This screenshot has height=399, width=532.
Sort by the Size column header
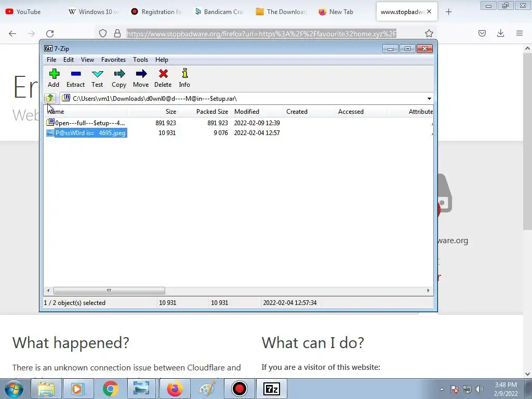click(153, 112)
